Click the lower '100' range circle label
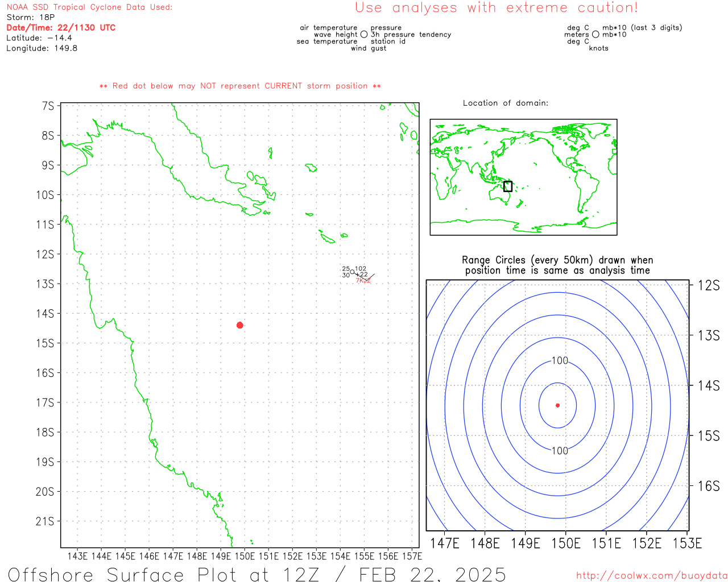The width and height of the screenshot is (728, 582). [x=560, y=451]
